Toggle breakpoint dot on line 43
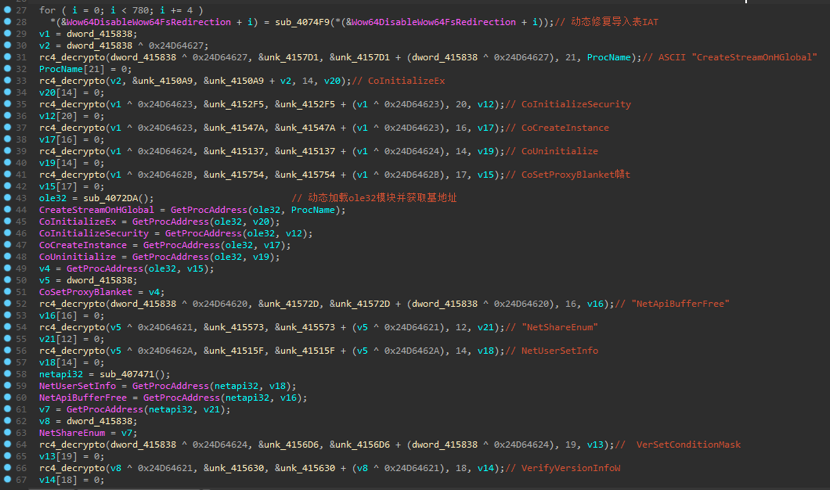Image resolution: width=830 pixels, height=490 pixels. [x=7, y=198]
